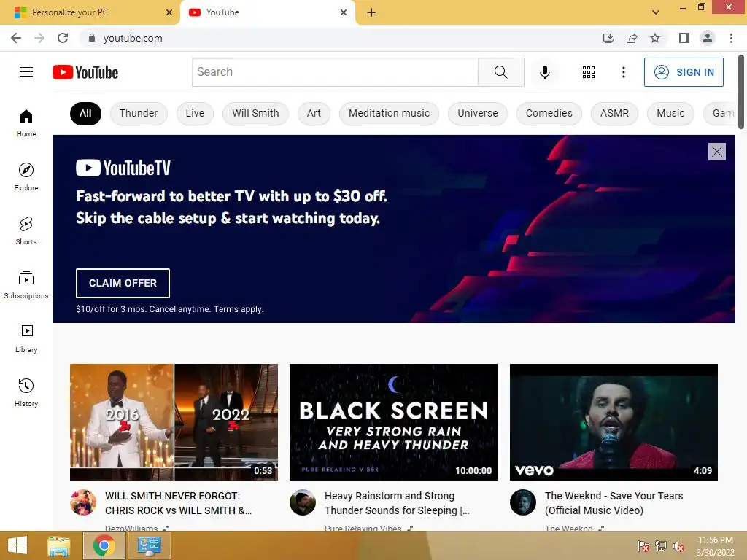The width and height of the screenshot is (747, 560).
Task: Select the All filter chip
Action: (x=85, y=113)
